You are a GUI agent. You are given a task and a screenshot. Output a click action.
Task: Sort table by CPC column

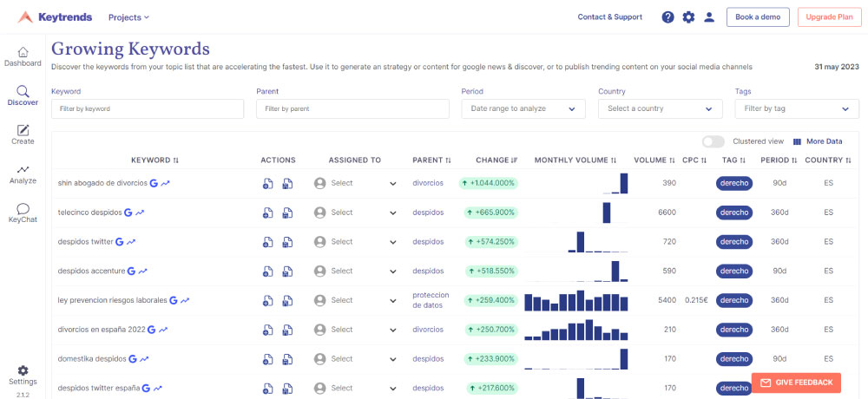(694, 160)
